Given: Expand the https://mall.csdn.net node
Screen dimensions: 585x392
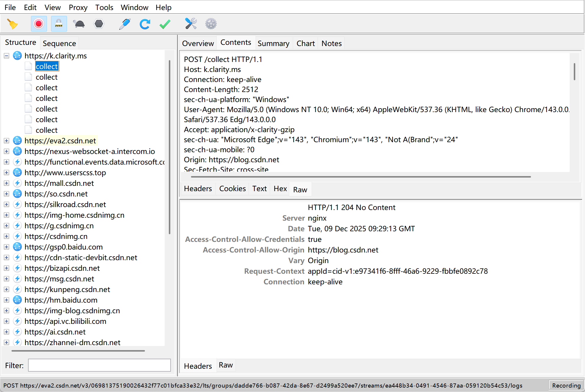Looking at the screenshot, I should tap(6, 183).
